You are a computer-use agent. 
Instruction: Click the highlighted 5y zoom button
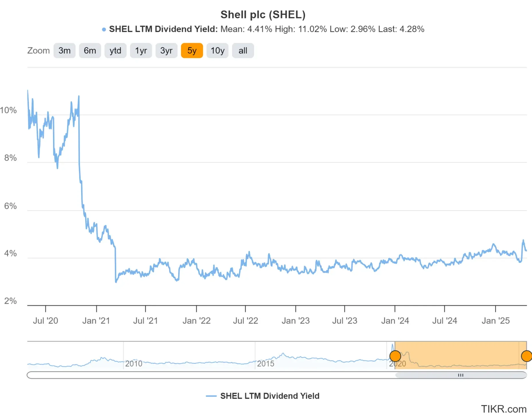click(x=192, y=50)
